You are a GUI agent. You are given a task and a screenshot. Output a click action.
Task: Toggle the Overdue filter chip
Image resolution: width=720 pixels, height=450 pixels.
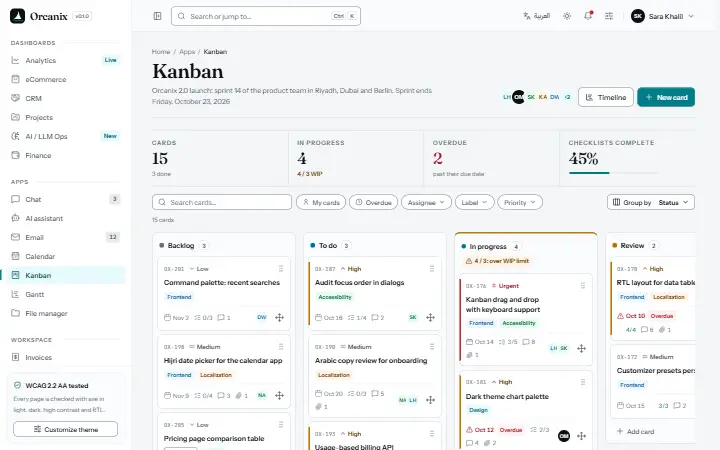(x=373, y=202)
